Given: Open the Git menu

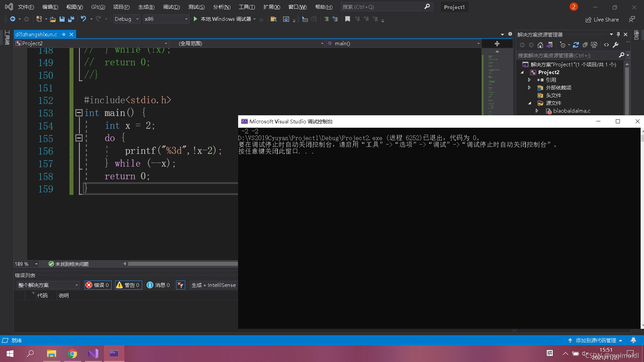Looking at the screenshot, I should (x=98, y=7).
